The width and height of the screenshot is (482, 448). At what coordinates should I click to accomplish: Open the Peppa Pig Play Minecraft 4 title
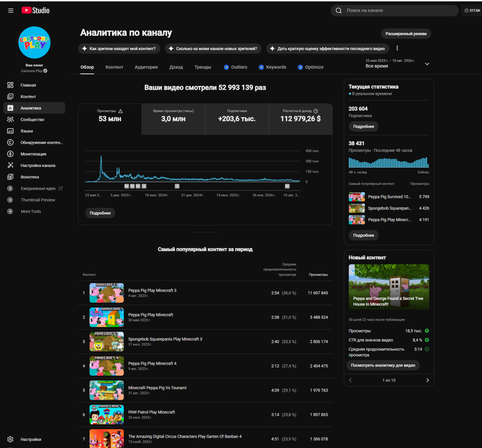[x=153, y=363]
